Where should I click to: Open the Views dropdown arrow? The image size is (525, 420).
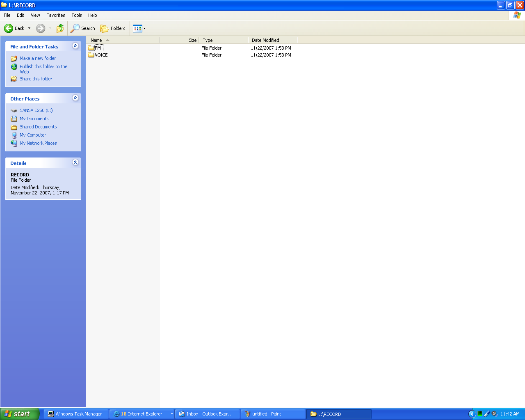145,28
